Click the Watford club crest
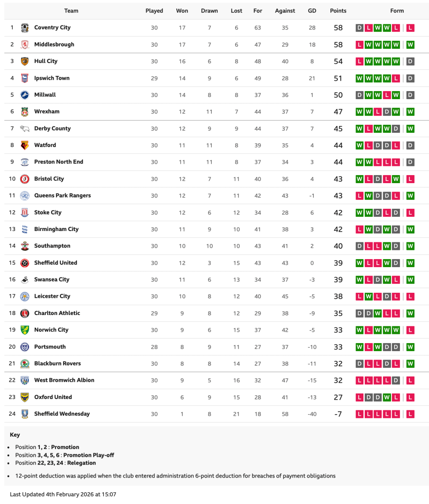Viewport: 429px width, 504px height. click(25, 145)
